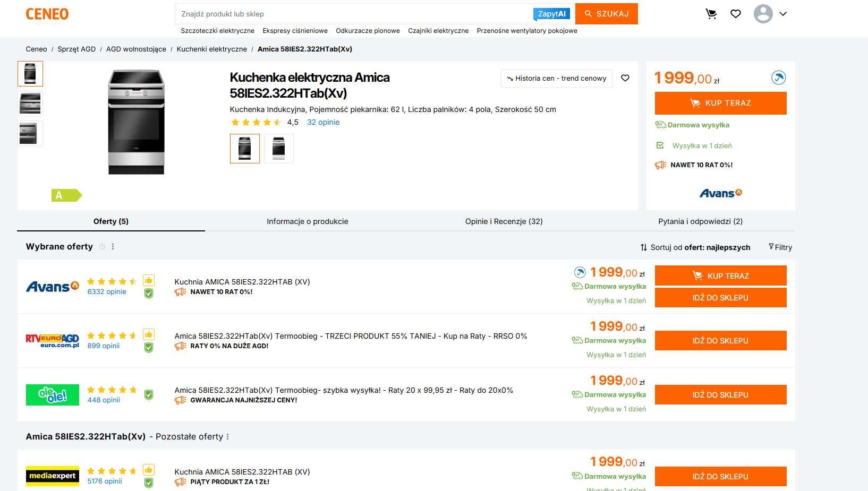This screenshot has width=868, height=491.
Task: Add product to favorites heart icon
Action: click(x=625, y=78)
